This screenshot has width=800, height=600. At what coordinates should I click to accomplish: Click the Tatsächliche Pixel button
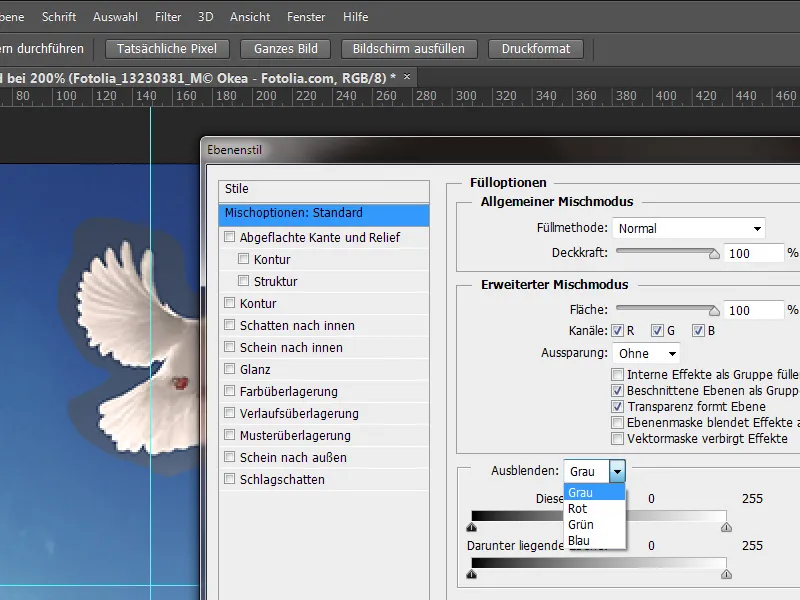click(x=167, y=49)
